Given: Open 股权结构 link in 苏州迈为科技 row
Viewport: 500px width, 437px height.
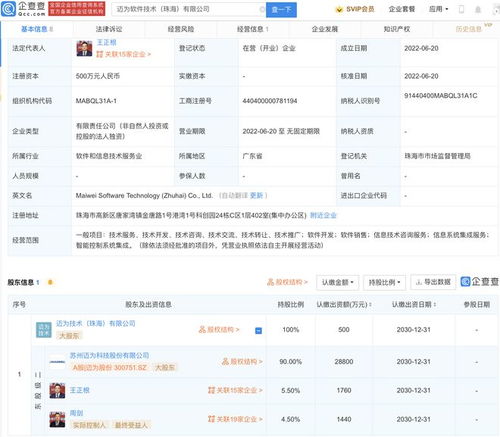Looking at the screenshot, I should [x=242, y=361].
